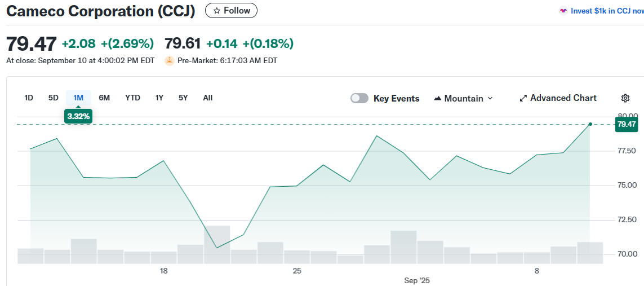Click the 79.47 current price label on chart
Screen dimensions: 644x286
(x=627, y=124)
